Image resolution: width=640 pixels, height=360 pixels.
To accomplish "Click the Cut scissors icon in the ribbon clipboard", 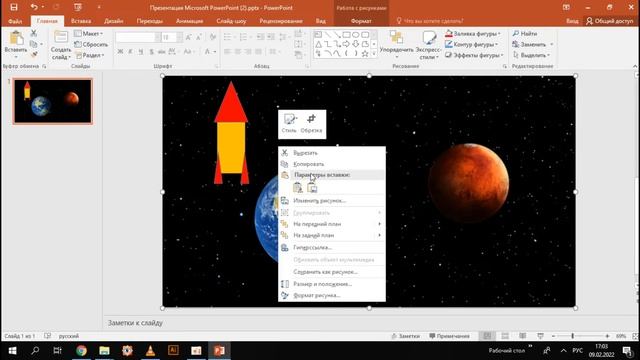I will [x=34, y=33].
